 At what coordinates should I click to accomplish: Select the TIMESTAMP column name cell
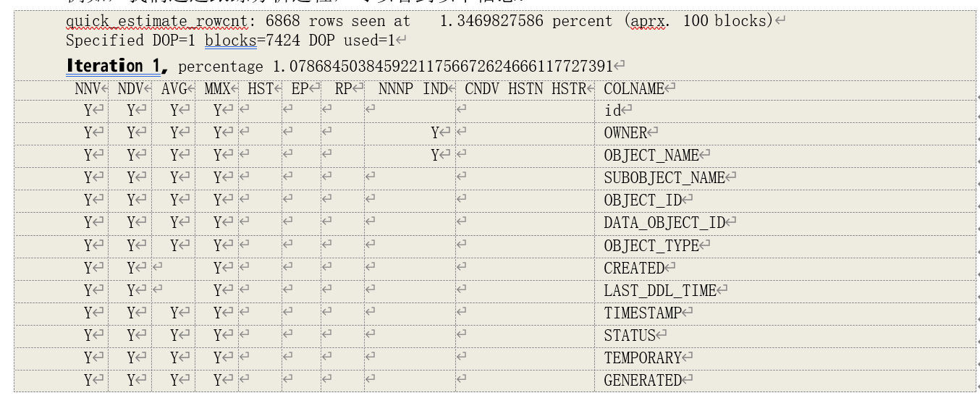[x=643, y=313]
